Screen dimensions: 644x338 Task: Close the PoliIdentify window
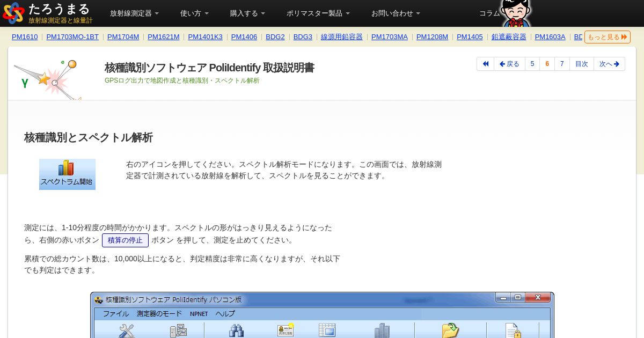538,297
